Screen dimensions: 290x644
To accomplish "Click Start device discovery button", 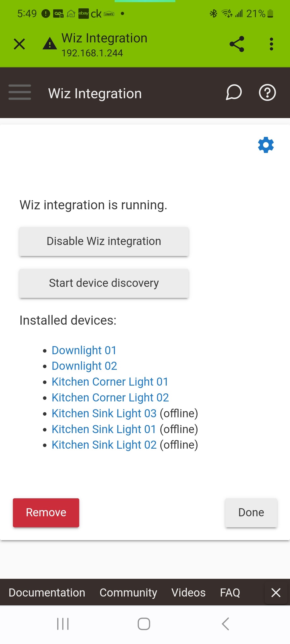I will (104, 283).
